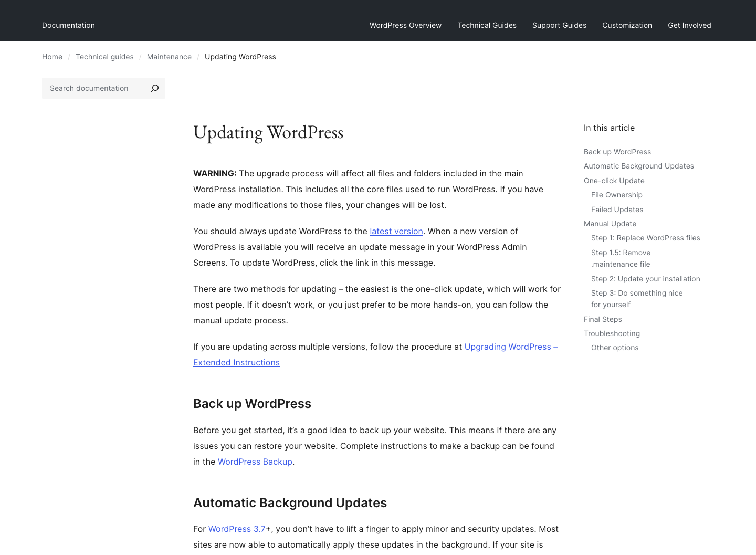
Task: Click the search magnifier icon
Action: (x=155, y=88)
